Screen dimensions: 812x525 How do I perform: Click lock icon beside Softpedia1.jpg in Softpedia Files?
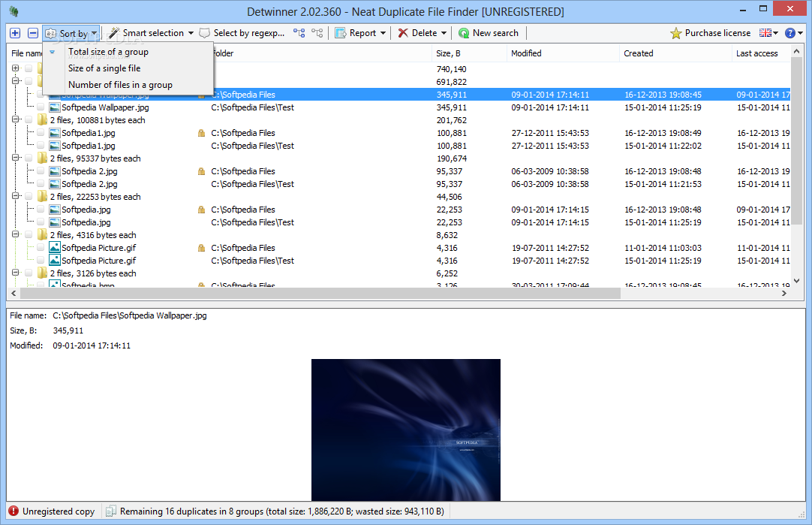[x=201, y=133]
